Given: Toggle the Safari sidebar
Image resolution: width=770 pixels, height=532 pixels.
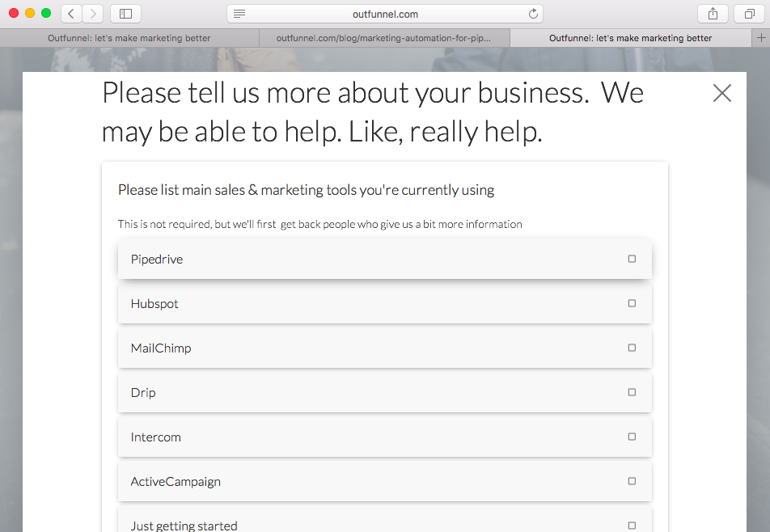Looking at the screenshot, I should pos(125,13).
